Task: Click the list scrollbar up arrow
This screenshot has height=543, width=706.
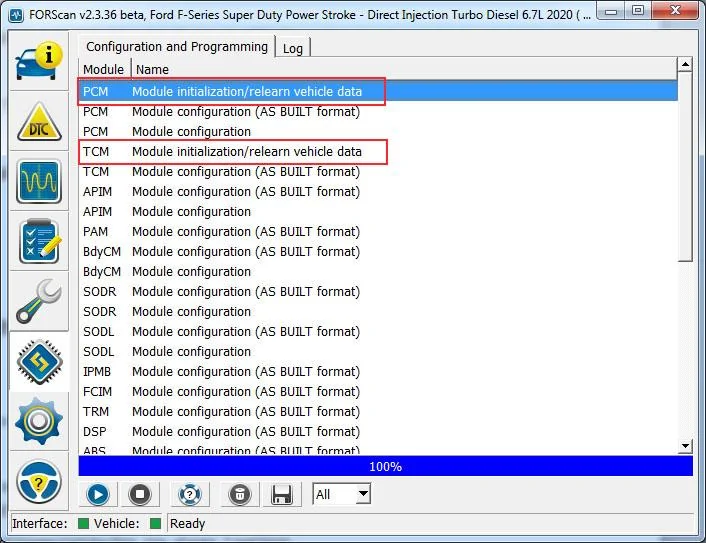Action: (x=685, y=65)
